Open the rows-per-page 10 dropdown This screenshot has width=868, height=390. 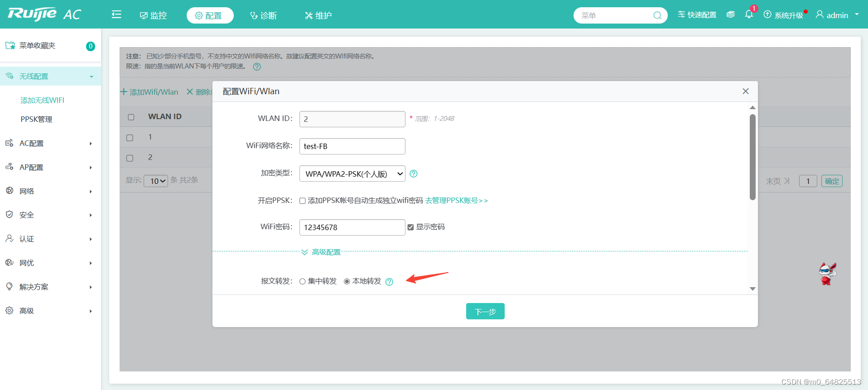click(x=156, y=181)
